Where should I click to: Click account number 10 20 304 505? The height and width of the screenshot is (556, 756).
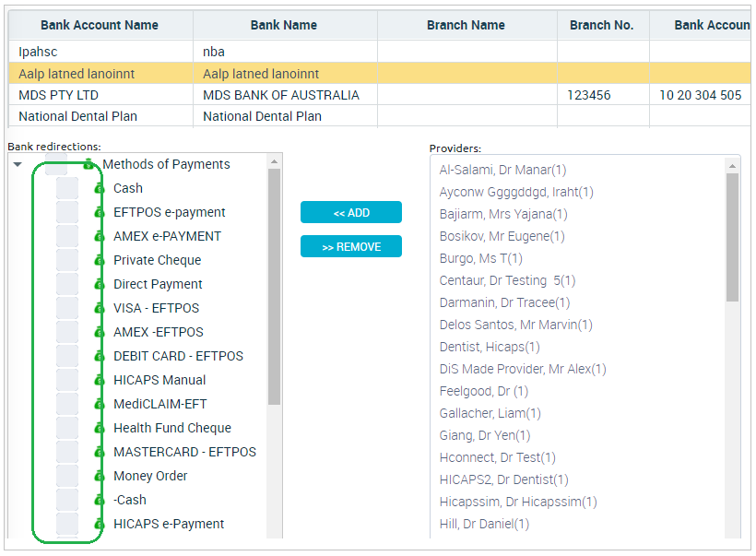pyautogui.click(x=700, y=95)
